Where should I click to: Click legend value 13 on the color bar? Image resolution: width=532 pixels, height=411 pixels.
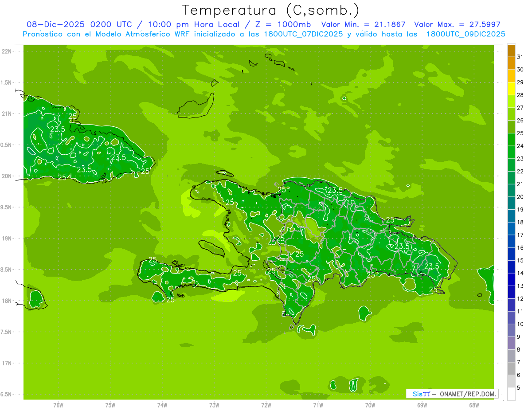(x=520, y=286)
